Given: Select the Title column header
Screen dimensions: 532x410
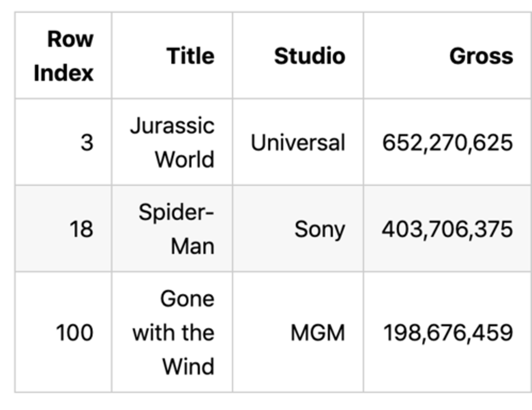Looking at the screenshot, I should tap(190, 56).
